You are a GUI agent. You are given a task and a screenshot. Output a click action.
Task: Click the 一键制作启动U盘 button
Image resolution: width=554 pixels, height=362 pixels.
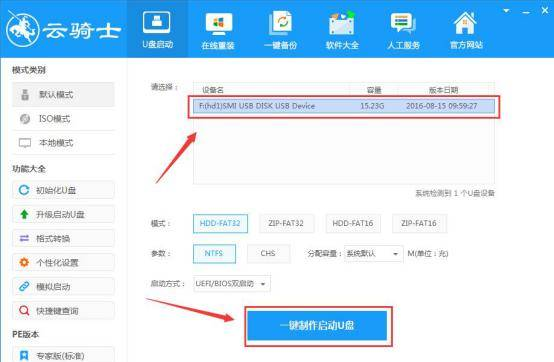[x=317, y=326]
